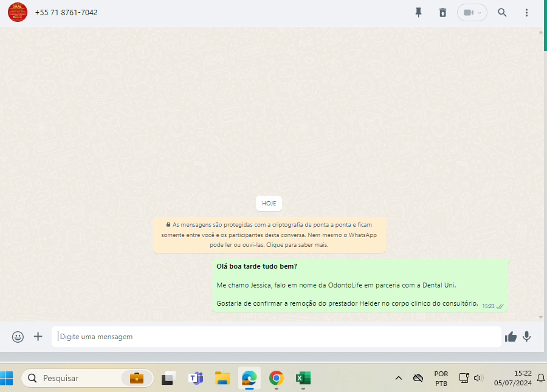
Task: Open the emoji picker
Action: tap(18, 337)
